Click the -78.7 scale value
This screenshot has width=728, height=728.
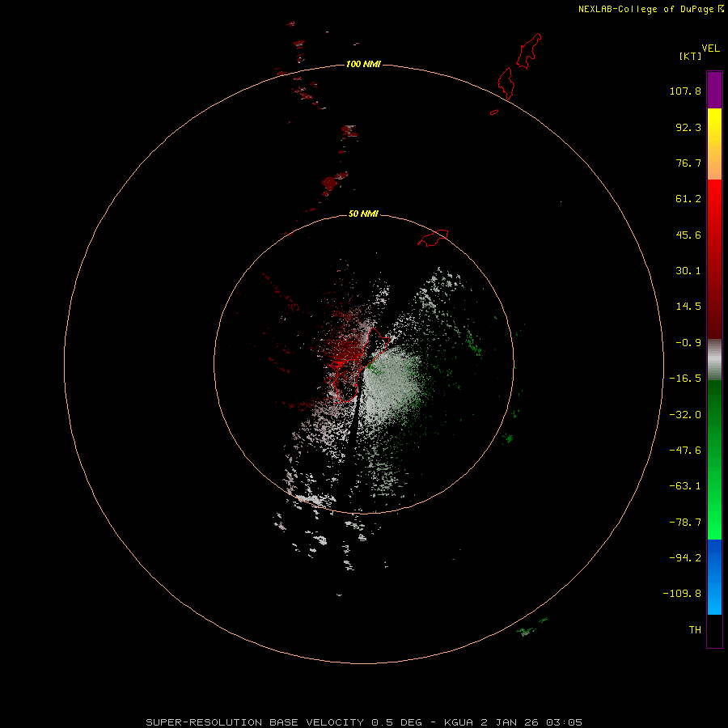[x=685, y=523]
